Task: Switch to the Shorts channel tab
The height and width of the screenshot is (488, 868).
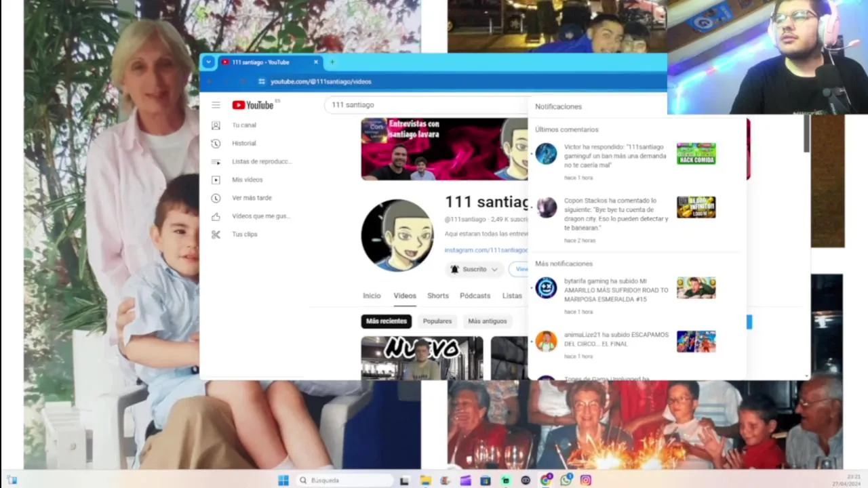Action: (438, 296)
